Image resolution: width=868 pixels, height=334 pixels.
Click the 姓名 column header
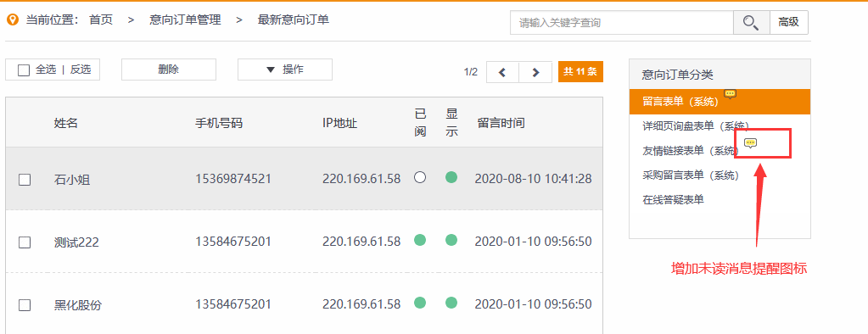66,123
